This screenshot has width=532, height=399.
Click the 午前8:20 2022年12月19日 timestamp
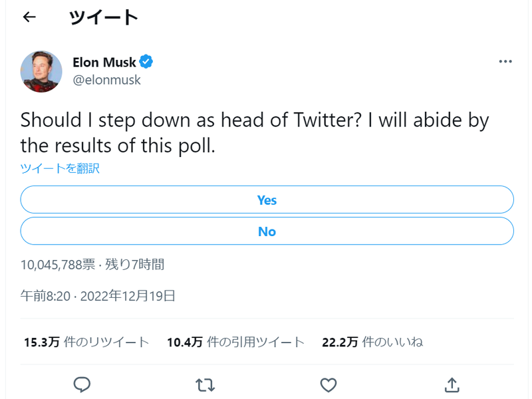(98, 296)
